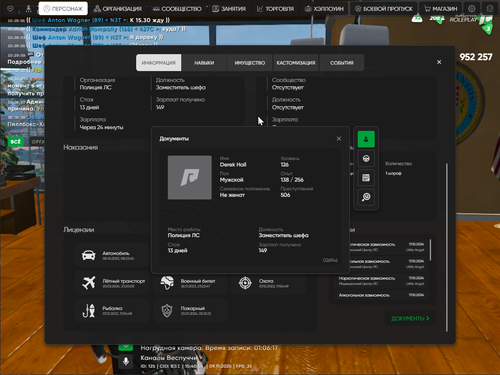Click the Пожарный license label
The height and width of the screenshot is (375, 500).
pos(193,308)
